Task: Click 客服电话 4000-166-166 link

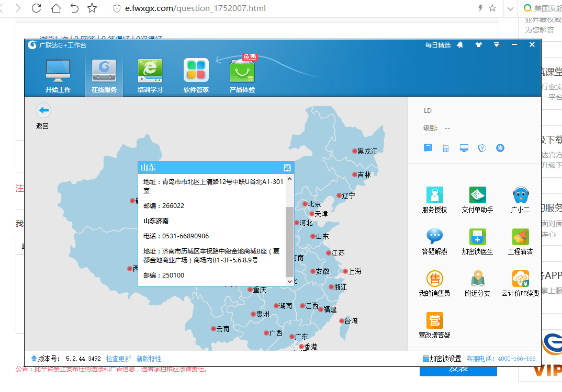Action: [501, 359]
